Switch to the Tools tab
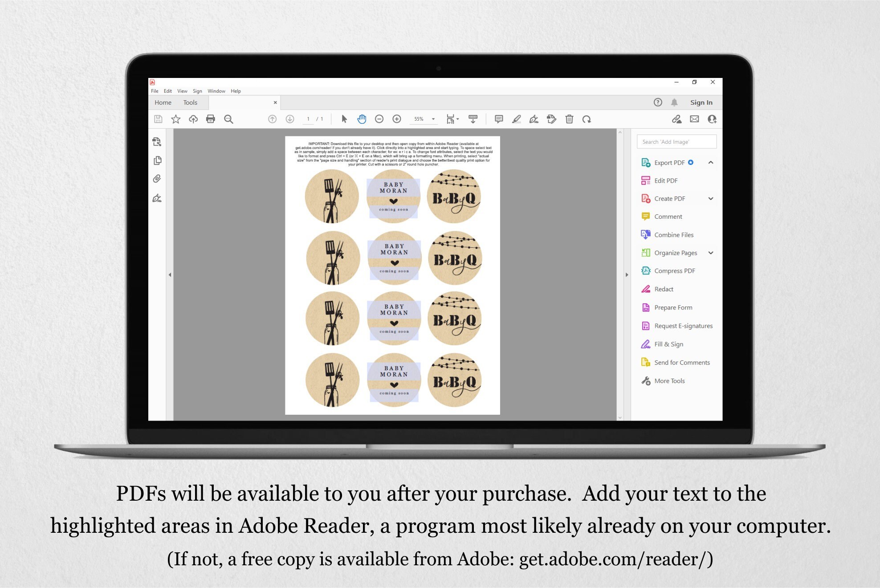 tap(190, 102)
